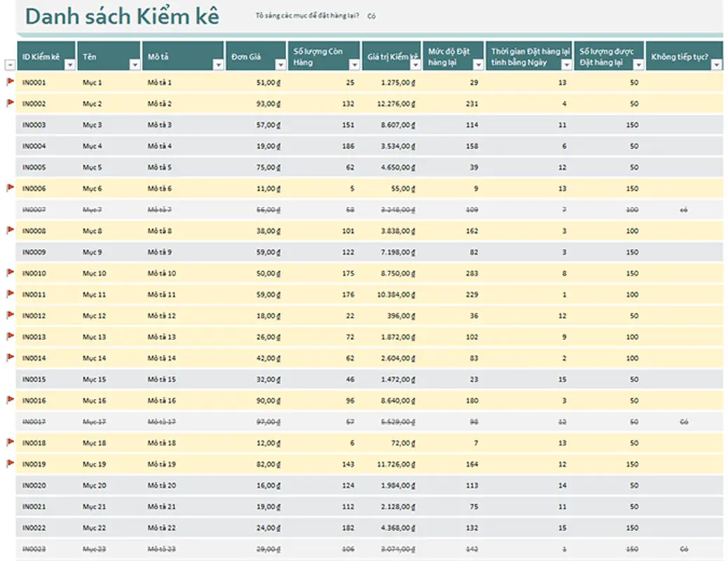Select the red flag on row IN0019
The height and width of the screenshot is (561, 728).
[x=10, y=463]
